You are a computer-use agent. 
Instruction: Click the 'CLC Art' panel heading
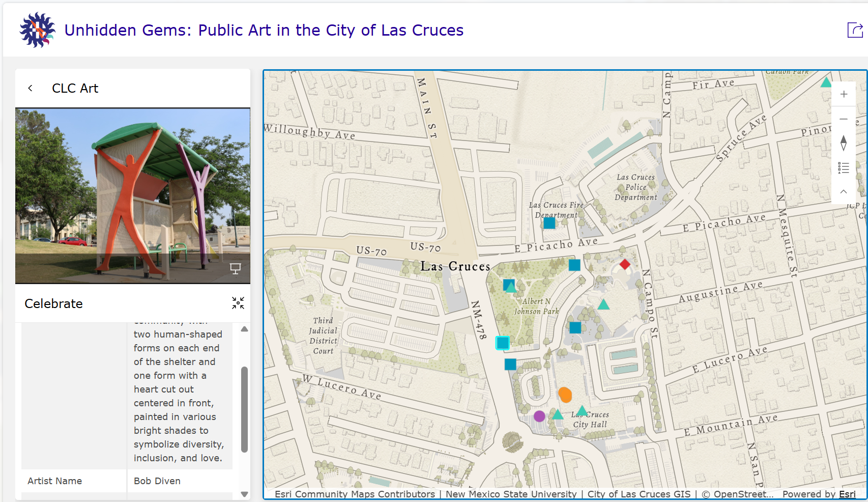coord(75,88)
